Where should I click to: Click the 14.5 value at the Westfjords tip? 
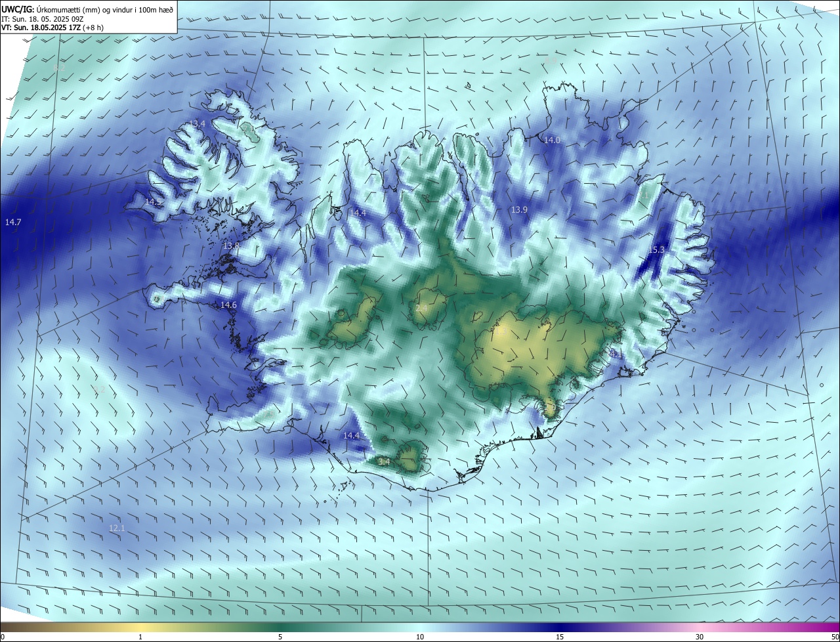coord(152,202)
